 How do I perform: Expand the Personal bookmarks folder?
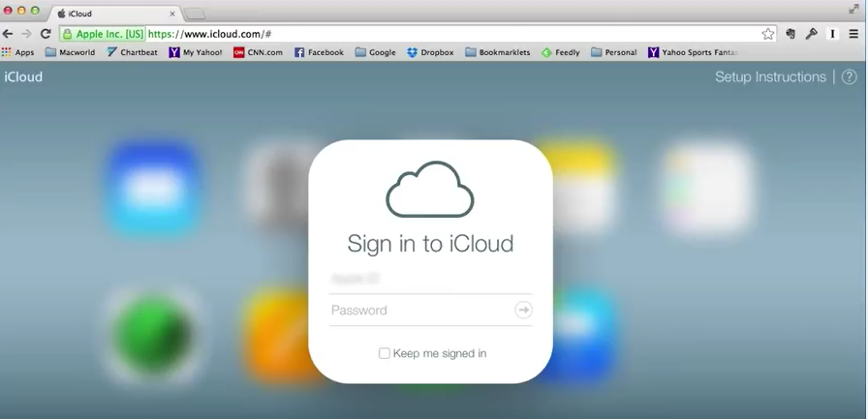(614, 52)
